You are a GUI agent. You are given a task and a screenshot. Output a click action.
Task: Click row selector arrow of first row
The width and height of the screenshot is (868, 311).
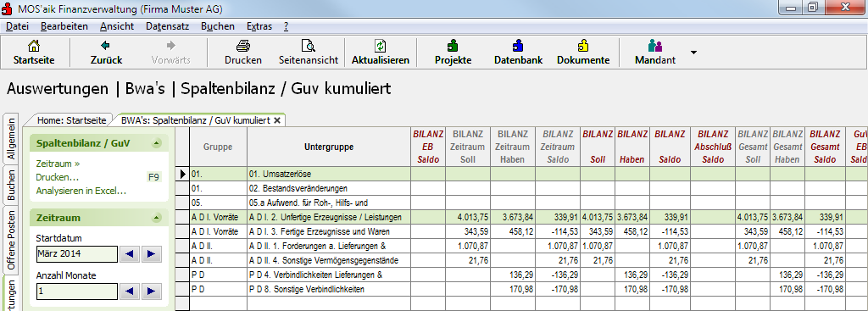click(x=184, y=175)
